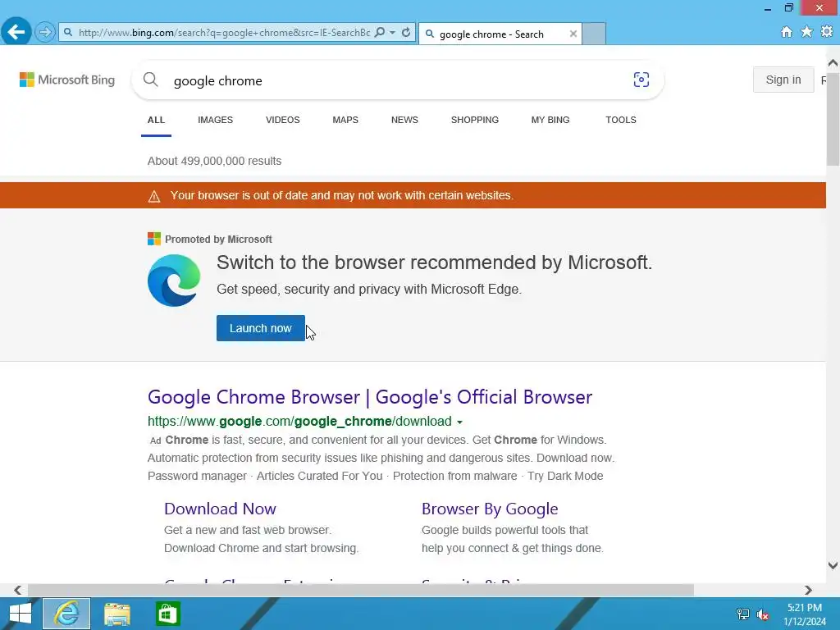Open Favorites star icon
840x630 pixels.
pos(807,32)
